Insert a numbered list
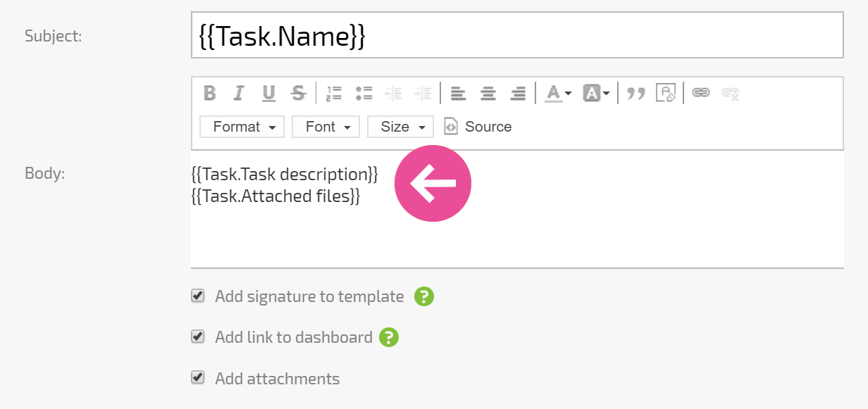Image resolution: width=868 pixels, height=409 pixels. [x=334, y=93]
